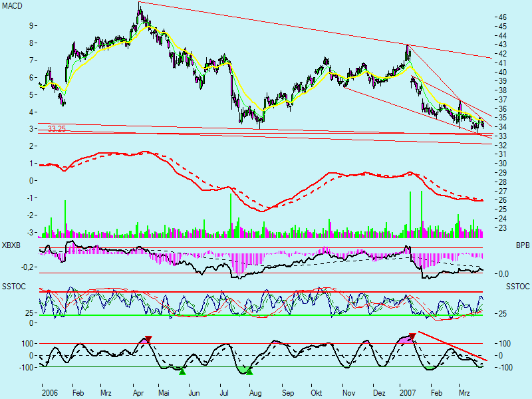This screenshot has height=399, width=532.
Task: Select the Nov month label
Action: coord(348,393)
